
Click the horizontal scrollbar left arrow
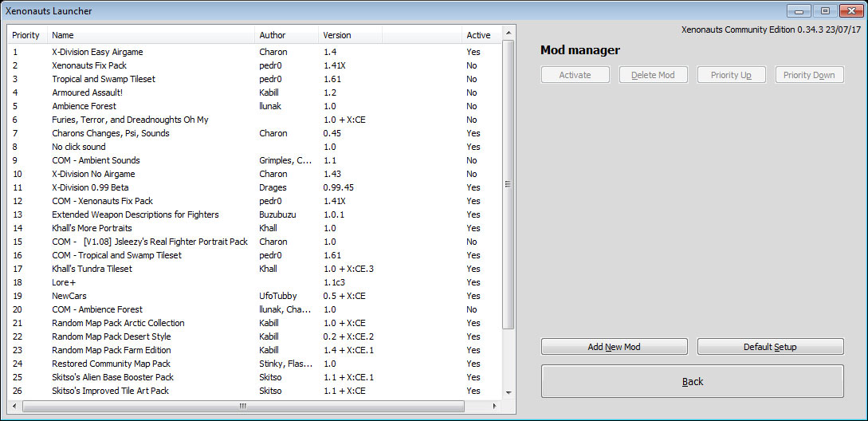point(15,406)
